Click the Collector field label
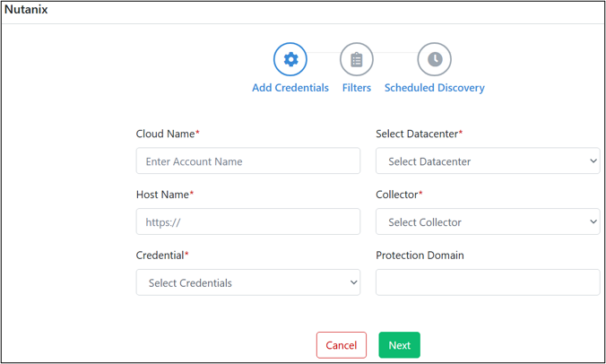Viewport: 606px width, 364px height. (399, 195)
